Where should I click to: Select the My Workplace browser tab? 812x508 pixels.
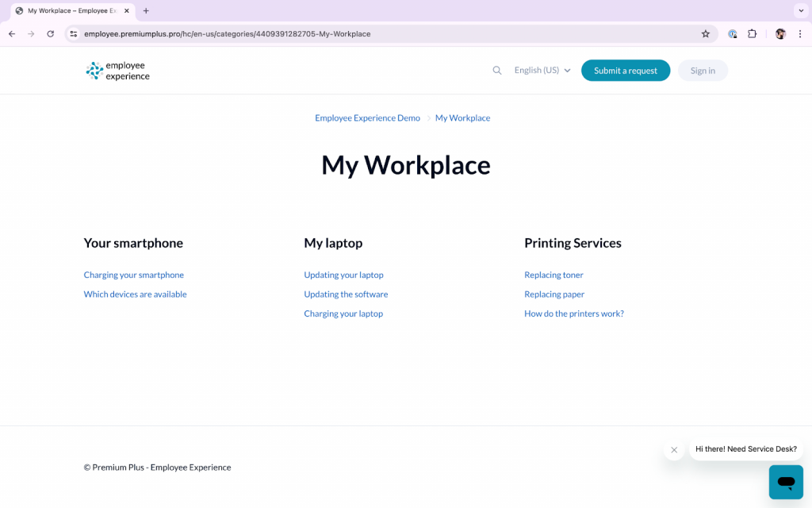[67, 11]
